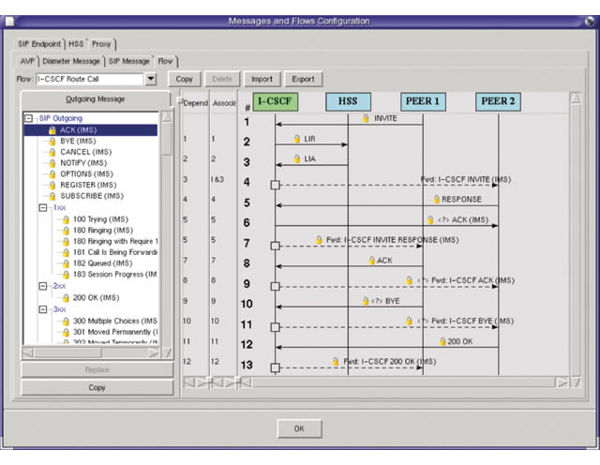
Task: Click the Copy button below Replace
Action: click(x=97, y=388)
